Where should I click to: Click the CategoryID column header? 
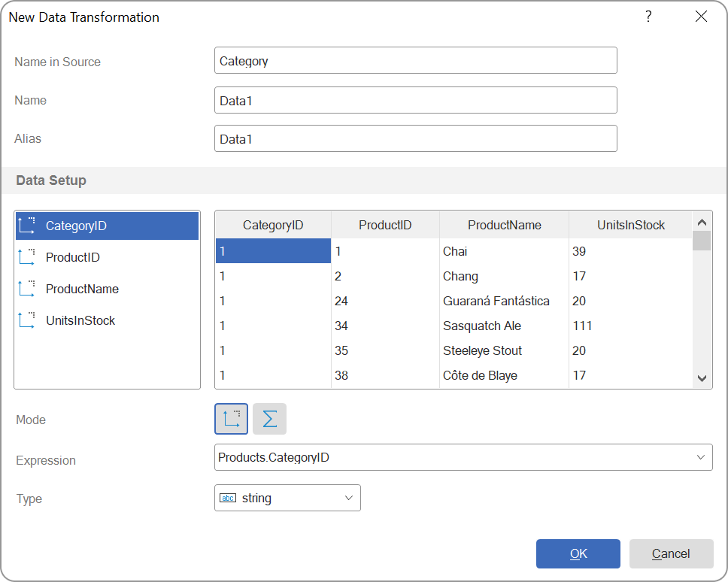(273, 224)
